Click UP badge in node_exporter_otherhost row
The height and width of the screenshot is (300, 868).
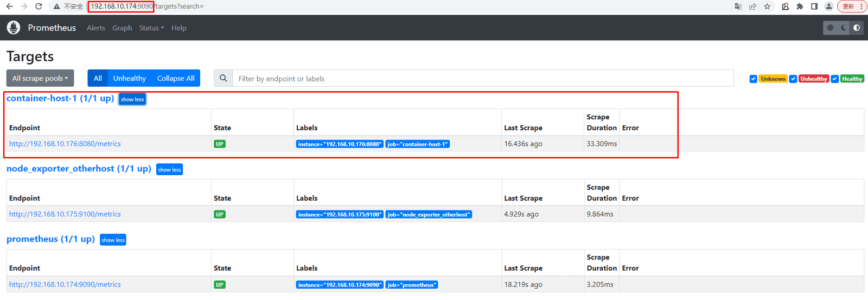pos(220,214)
